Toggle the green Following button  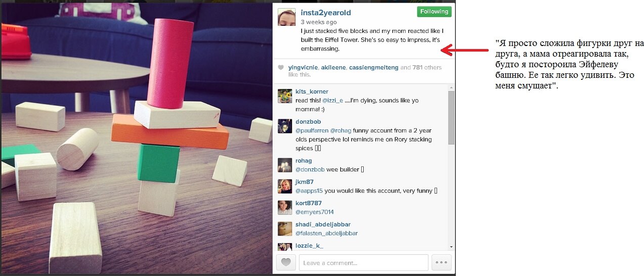pyautogui.click(x=434, y=12)
